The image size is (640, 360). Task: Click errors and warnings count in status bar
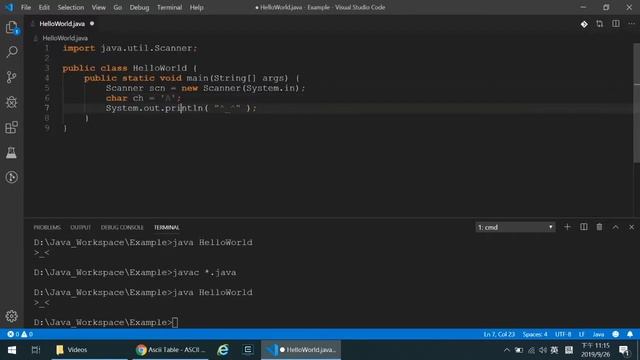(x=20, y=334)
